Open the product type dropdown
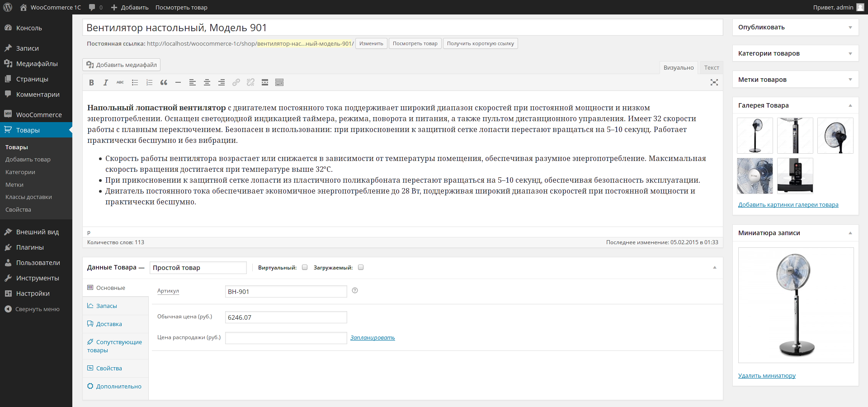Viewport: 868px width, 407px height. tap(198, 268)
